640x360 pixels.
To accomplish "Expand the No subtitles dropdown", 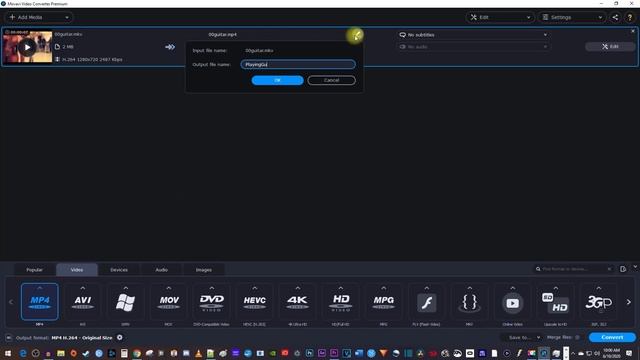I will tap(473, 35).
